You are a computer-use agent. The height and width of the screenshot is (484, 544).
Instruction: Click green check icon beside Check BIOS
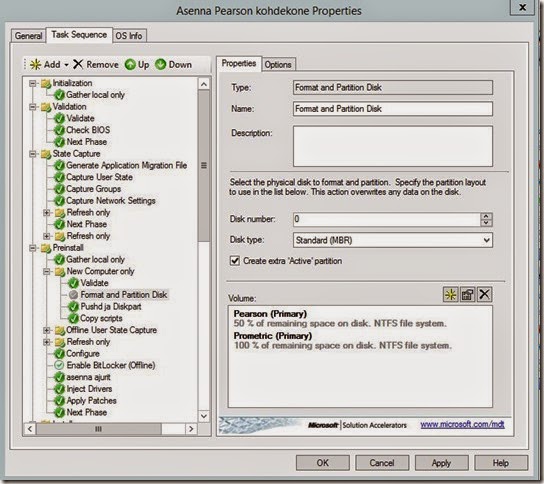click(x=60, y=130)
